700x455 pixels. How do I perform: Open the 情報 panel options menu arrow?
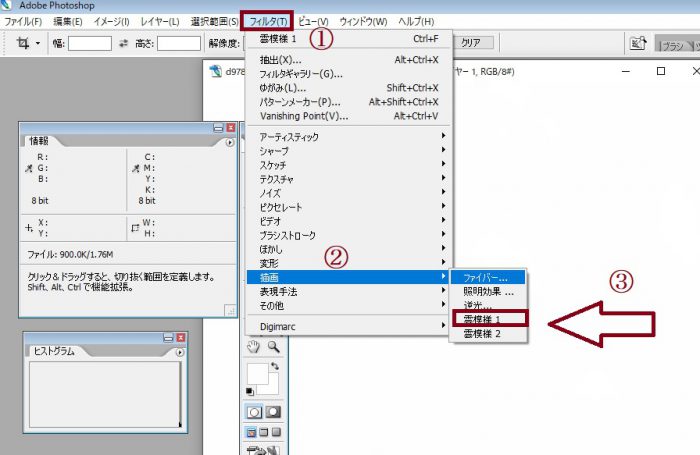pyautogui.click(x=229, y=143)
